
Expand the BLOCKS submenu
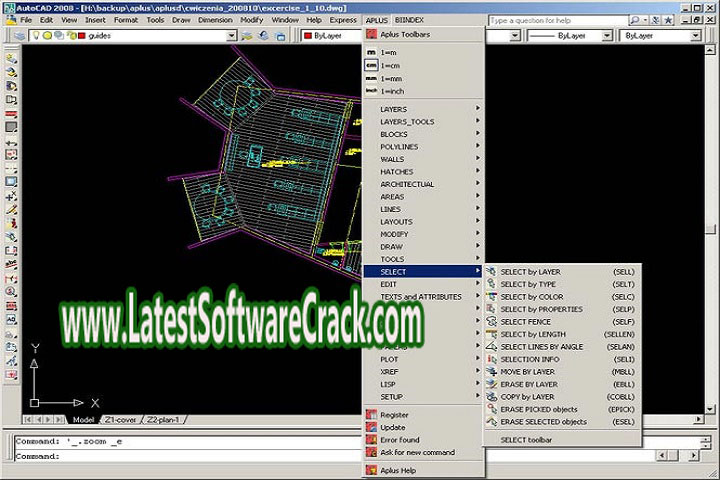click(423, 134)
